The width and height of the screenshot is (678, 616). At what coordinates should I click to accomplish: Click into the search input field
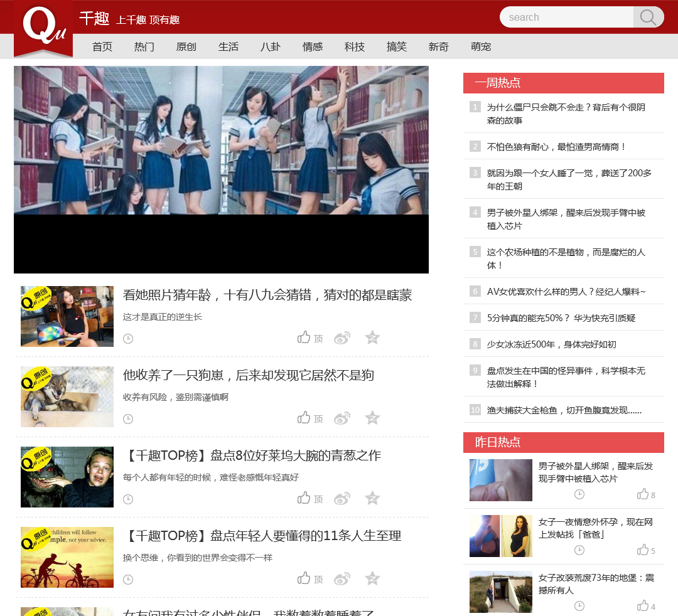[x=567, y=18]
